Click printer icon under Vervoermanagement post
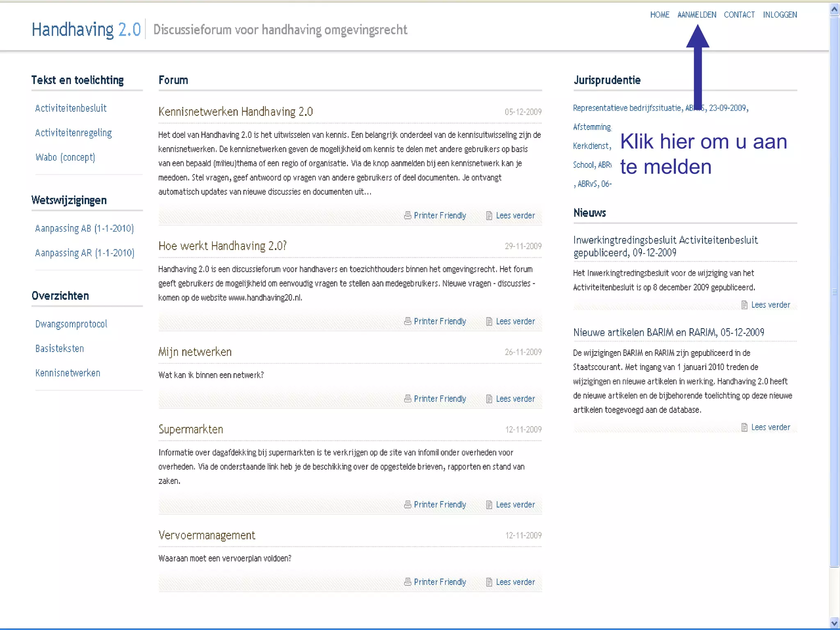Screen dimensions: 840x630 pyautogui.click(x=407, y=582)
